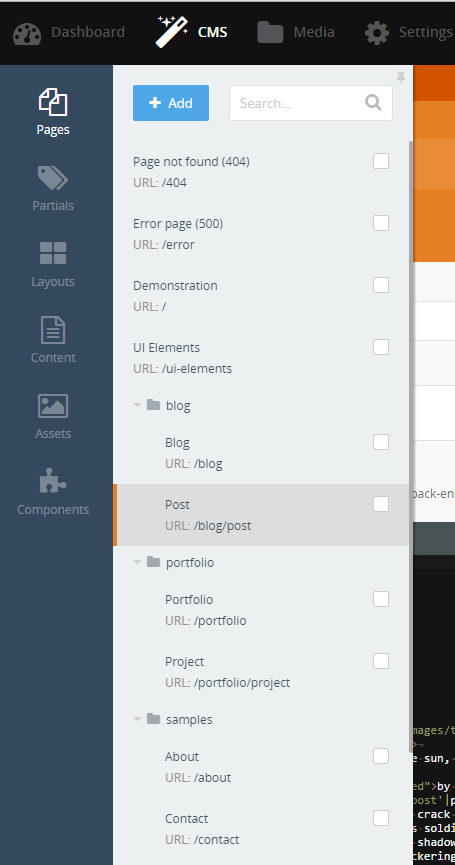Click the search magnifier icon
The height and width of the screenshot is (865, 455).
pyautogui.click(x=373, y=103)
